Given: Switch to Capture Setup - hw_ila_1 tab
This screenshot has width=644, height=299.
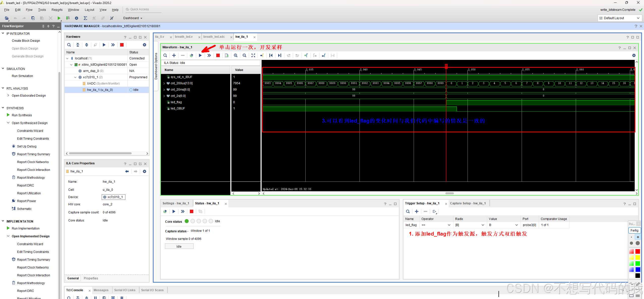Looking at the screenshot, I should click(x=468, y=203).
